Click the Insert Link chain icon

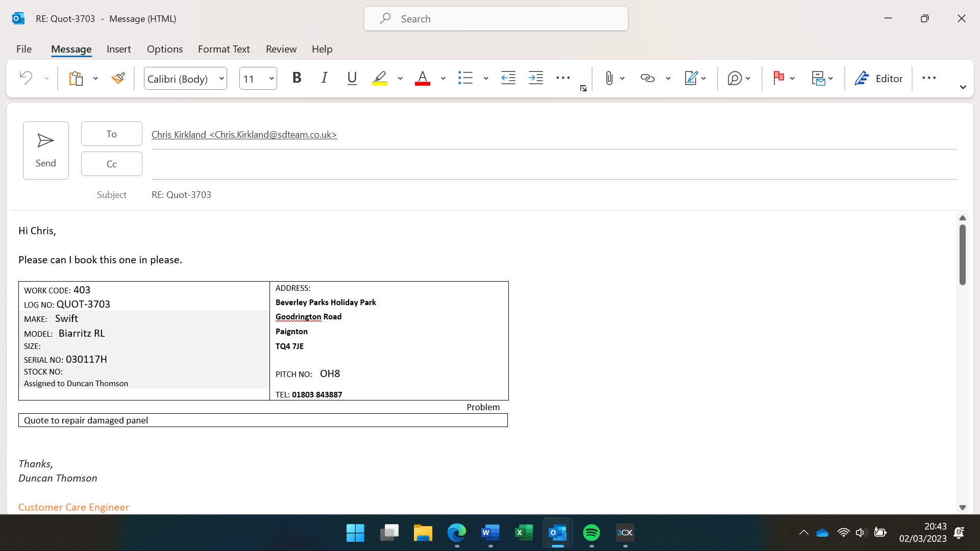[x=647, y=78]
